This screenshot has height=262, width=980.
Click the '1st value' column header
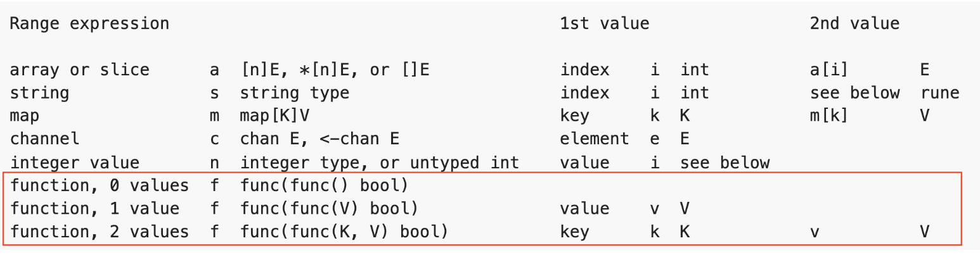pos(604,24)
